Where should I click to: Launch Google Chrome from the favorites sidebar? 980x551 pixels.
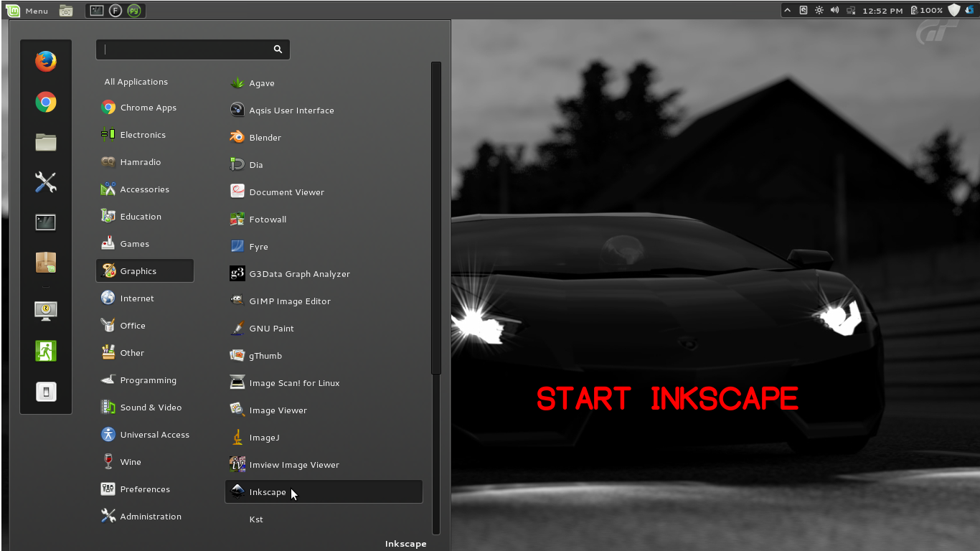coord(46,103)
